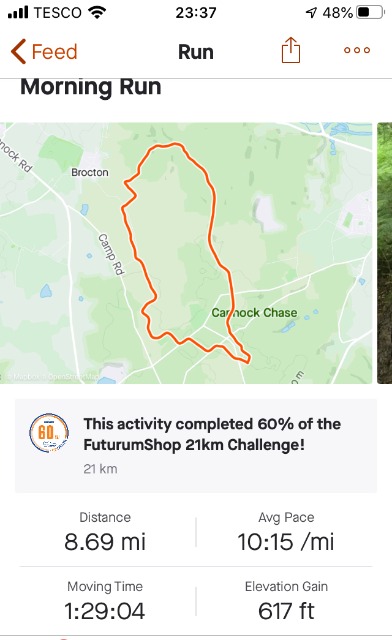The width and height of the screenshot is (392, 640).
Task: Tap the cellular signal bars icon
Action: 18,13
